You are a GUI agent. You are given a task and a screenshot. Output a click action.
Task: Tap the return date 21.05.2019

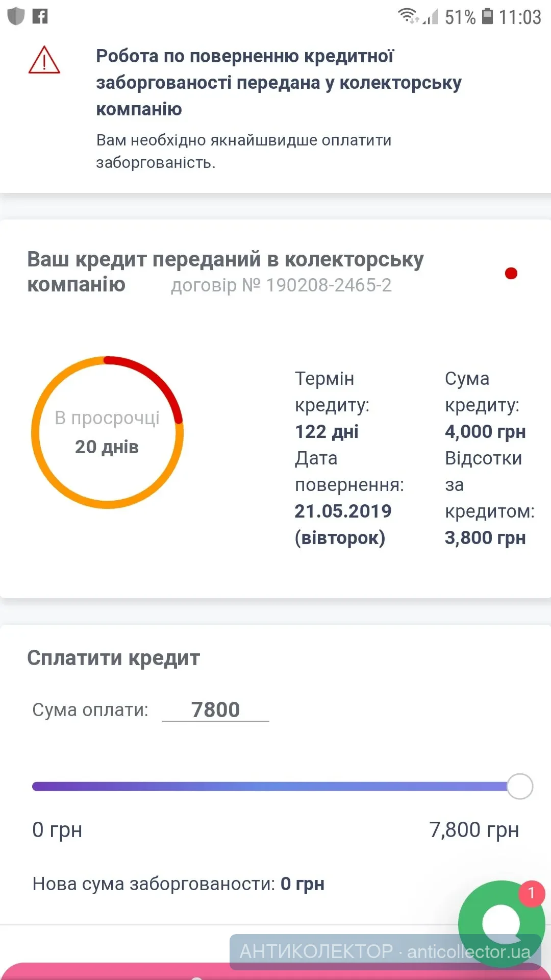coord(343,511)
